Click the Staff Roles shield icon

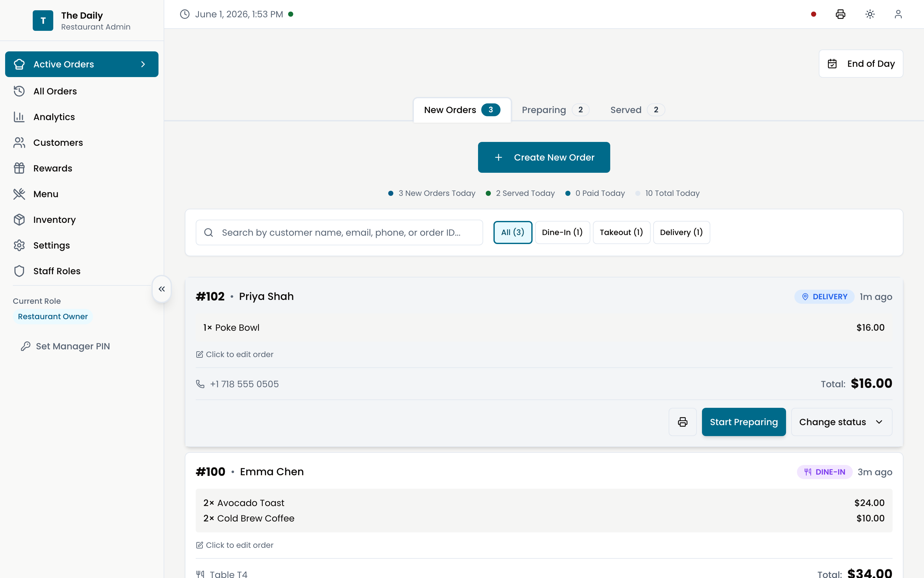(x=19, y=271)
